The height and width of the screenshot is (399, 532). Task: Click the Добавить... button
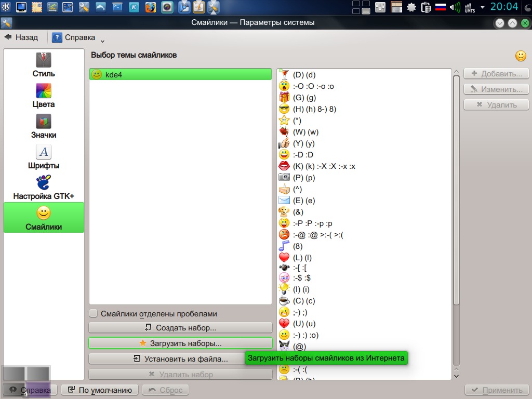click(x=496, y=74)
